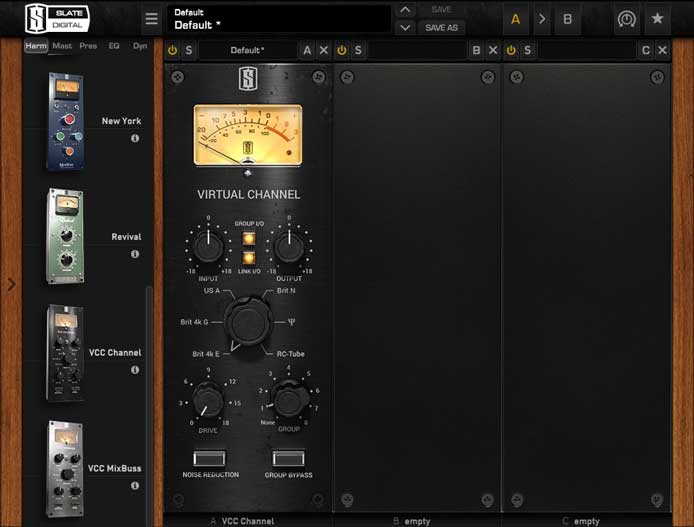Click the Group selector knob
The height and width of the screenshot is (527, 694).
tap(289, 399)
